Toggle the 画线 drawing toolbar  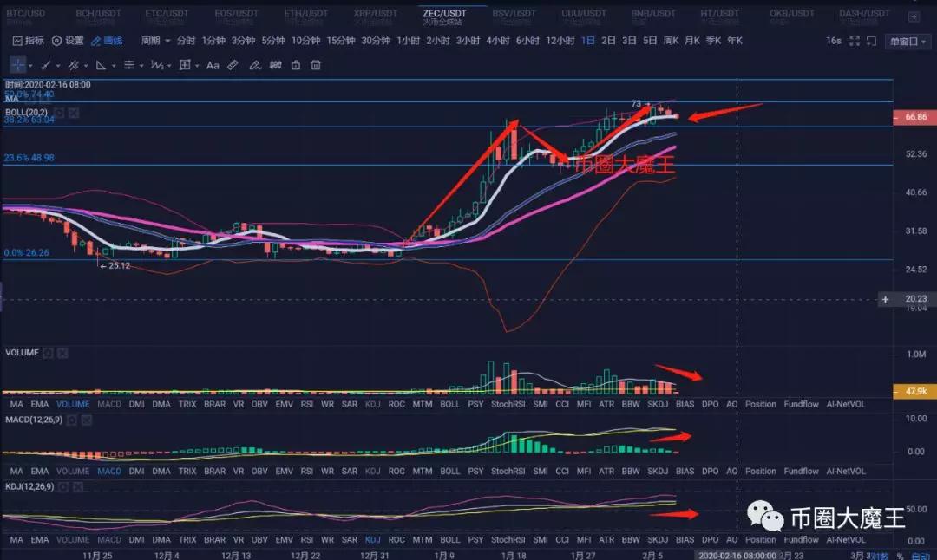coord(107,41)
